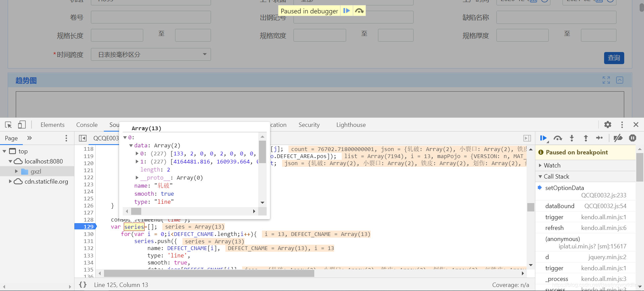Collapse the 趋势图 panel chevron
This screenshot has width=644, height=291.
(620, 80)
